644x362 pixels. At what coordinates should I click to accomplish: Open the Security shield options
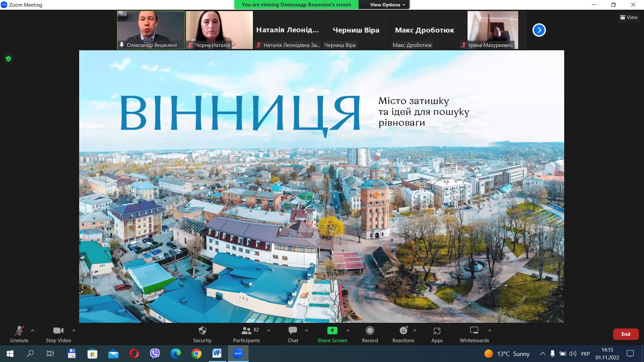[x=202, y=334]
